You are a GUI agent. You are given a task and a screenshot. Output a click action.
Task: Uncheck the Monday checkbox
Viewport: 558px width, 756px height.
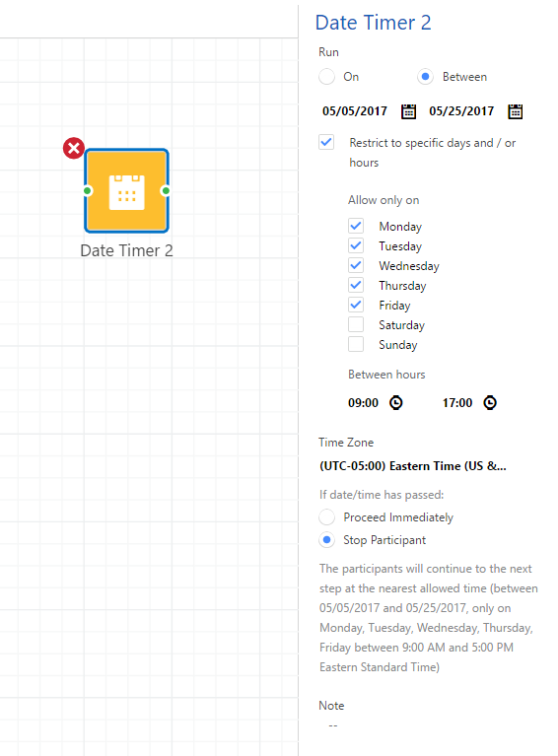click(356, 226)
